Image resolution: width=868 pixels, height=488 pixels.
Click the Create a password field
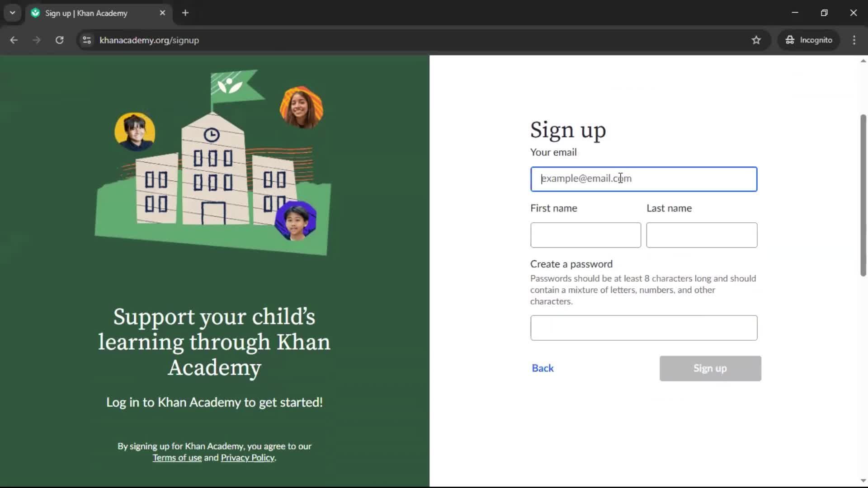pyautogui.click(x=644, y=328)
